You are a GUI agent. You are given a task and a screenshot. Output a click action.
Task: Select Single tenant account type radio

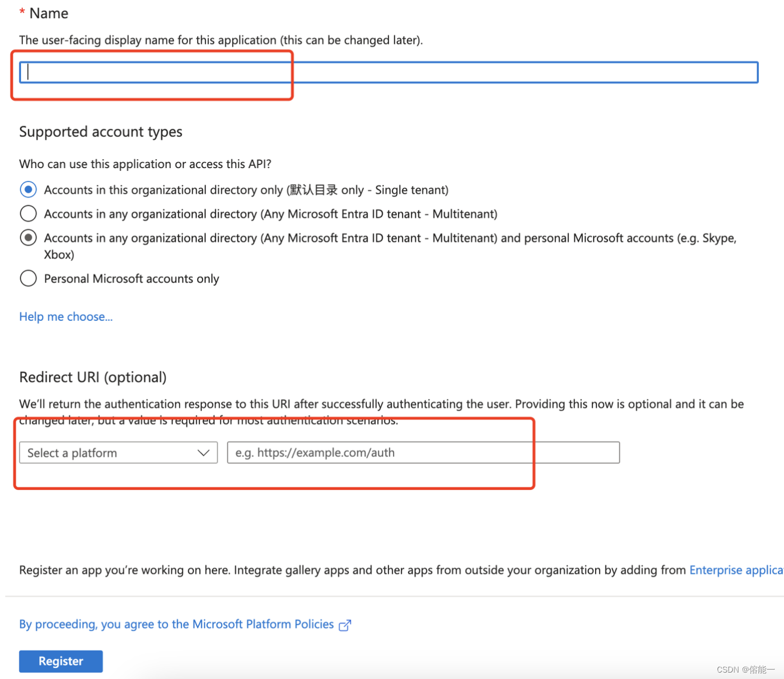(x=28, y=190)
